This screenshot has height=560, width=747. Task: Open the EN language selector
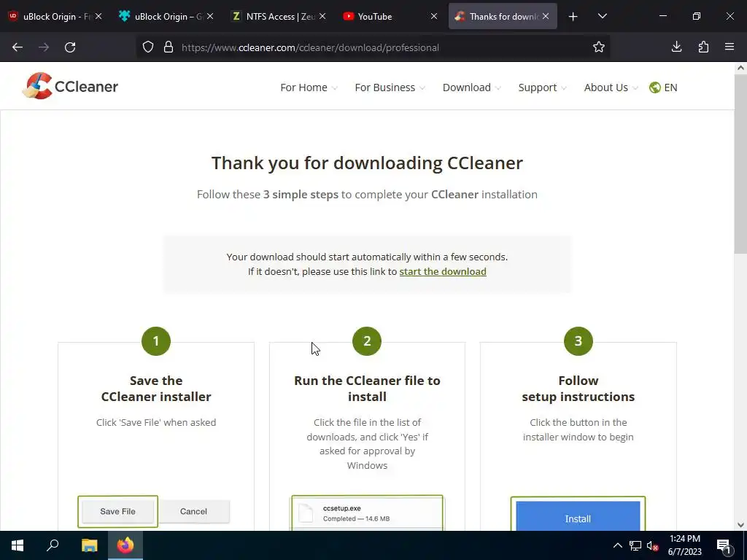coord(670,87)
